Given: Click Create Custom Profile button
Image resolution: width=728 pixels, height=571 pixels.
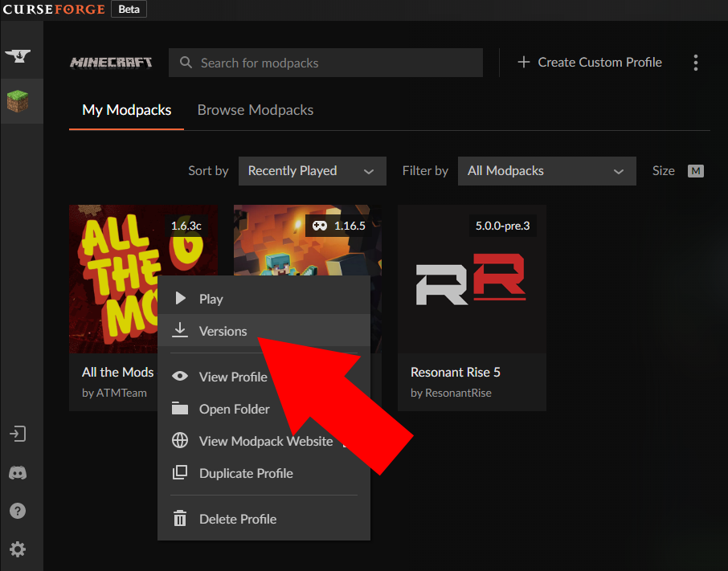Looking at the screenshot, I should point(590,62).
